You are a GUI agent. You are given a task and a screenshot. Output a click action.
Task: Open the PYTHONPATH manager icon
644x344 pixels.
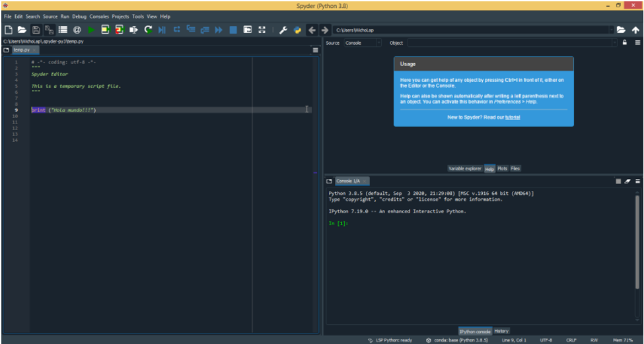point(297,30)
